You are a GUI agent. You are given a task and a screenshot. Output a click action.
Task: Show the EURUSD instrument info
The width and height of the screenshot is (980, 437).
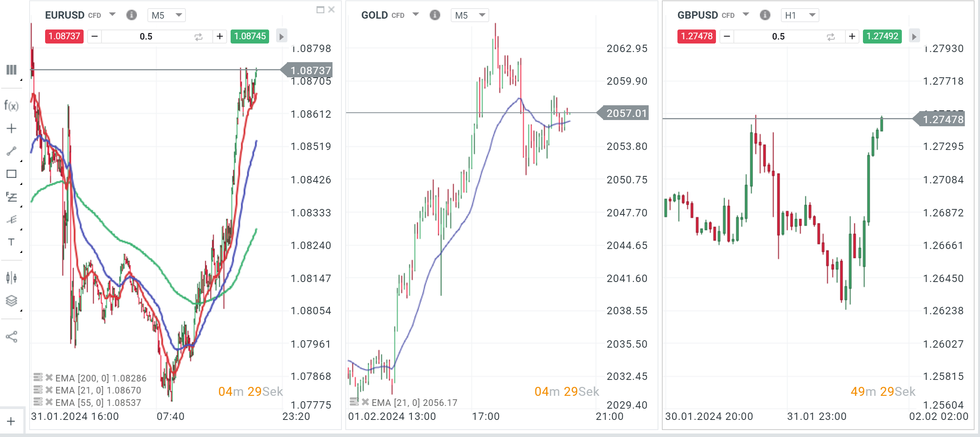132,15
